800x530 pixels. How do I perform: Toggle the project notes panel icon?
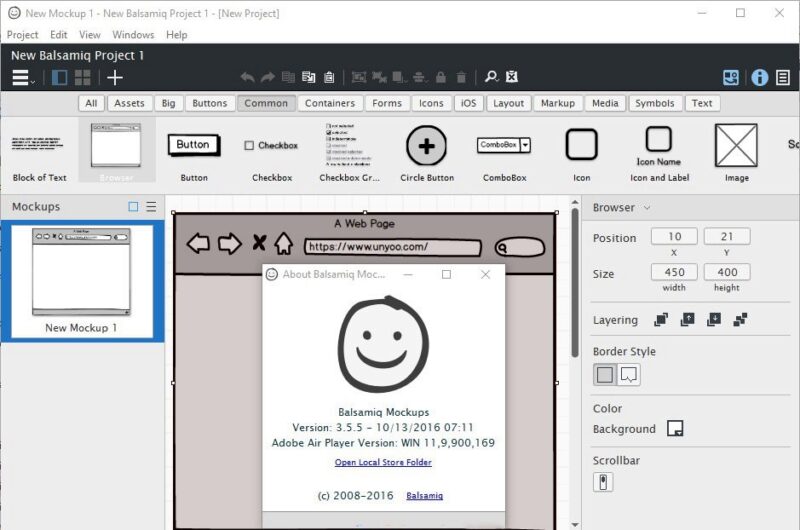[783, 78]
